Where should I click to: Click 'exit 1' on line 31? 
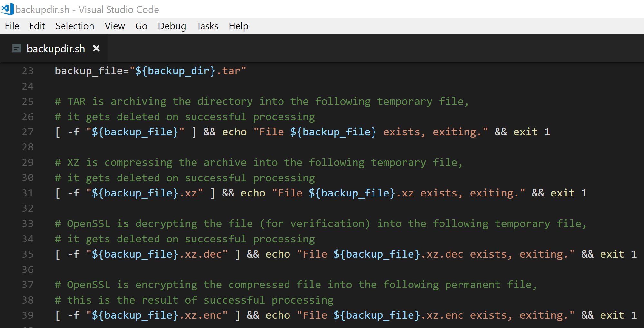tap(569, 193)
